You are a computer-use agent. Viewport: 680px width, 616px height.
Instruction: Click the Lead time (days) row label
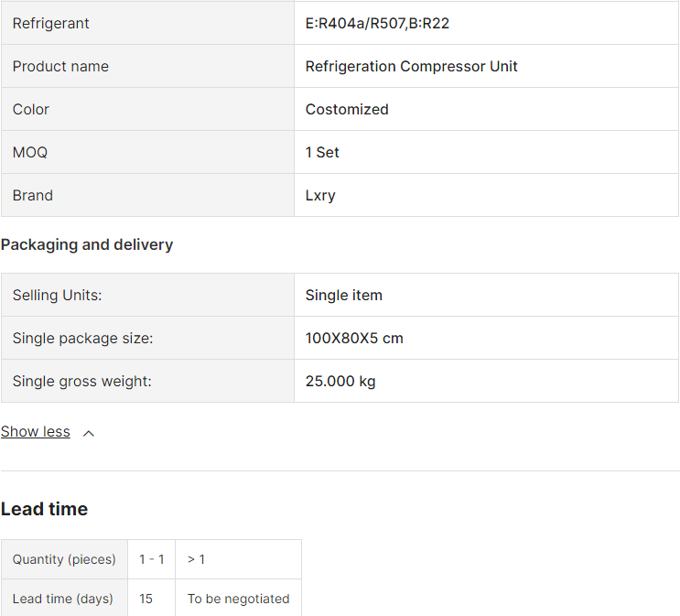coord(63,599)
